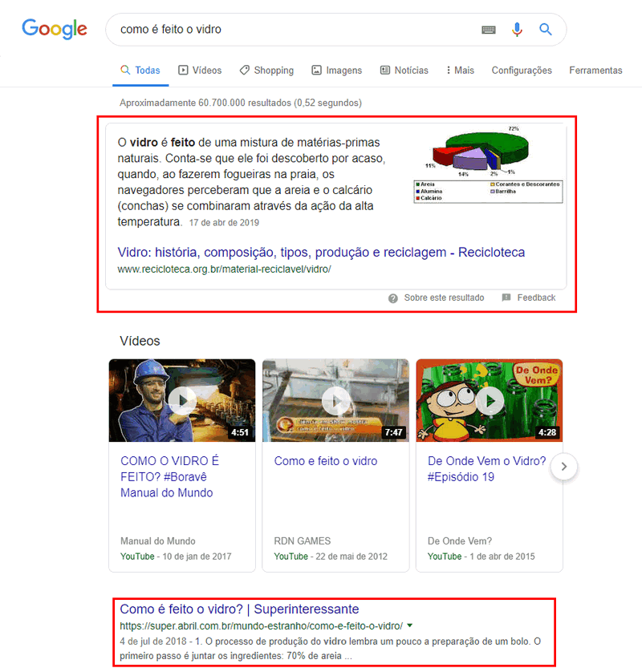Open the Shopping tab
The height and width of the screenshot is (672, 642).
pyautogui.click(x=266, y=71)
